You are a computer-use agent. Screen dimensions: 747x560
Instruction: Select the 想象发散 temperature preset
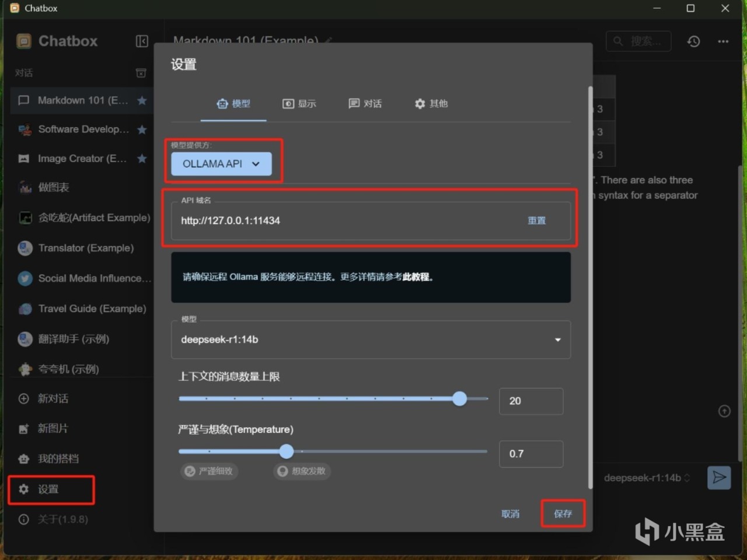click(x=302, y=471)
